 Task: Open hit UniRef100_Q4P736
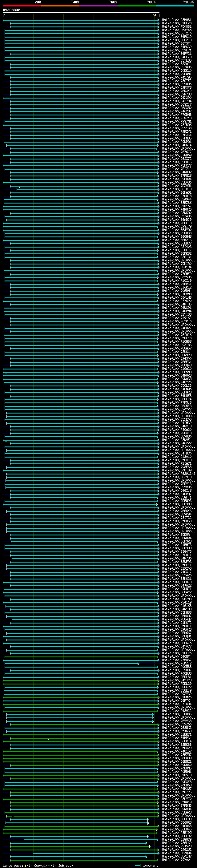click(176, 558)
